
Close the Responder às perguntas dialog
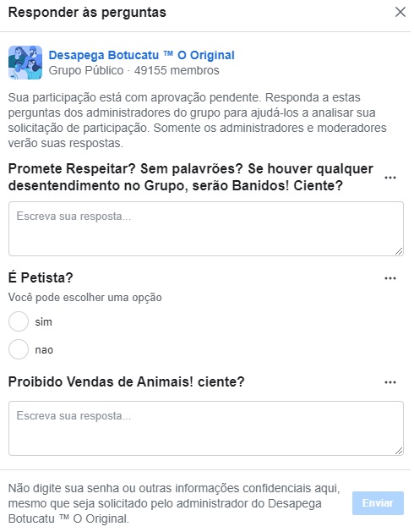tap(400, 12)
